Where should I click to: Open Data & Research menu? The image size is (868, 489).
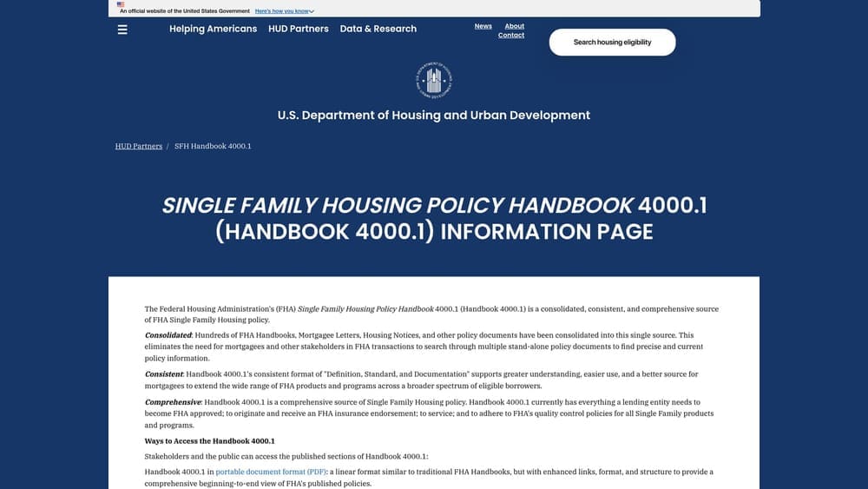pos(378,29)
